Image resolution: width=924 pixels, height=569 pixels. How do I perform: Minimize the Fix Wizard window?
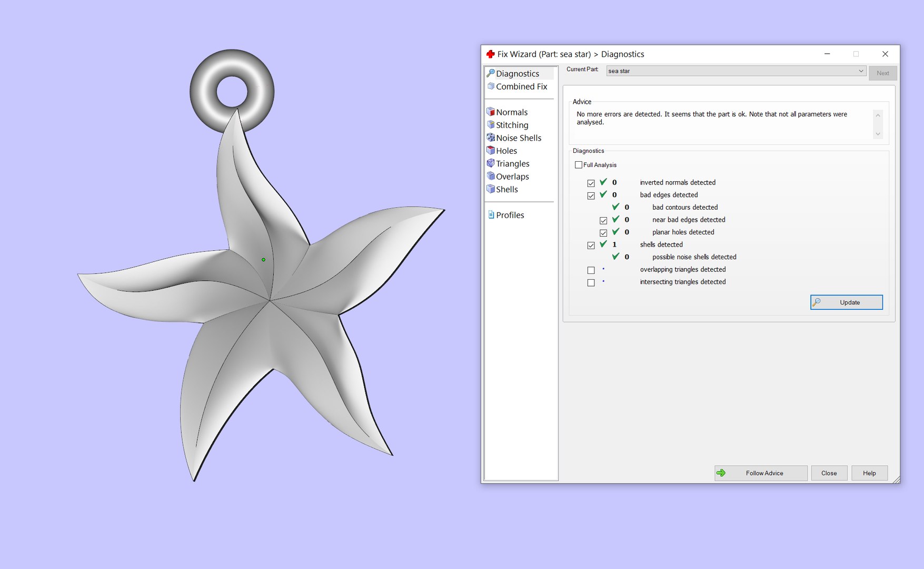point(827,54)
